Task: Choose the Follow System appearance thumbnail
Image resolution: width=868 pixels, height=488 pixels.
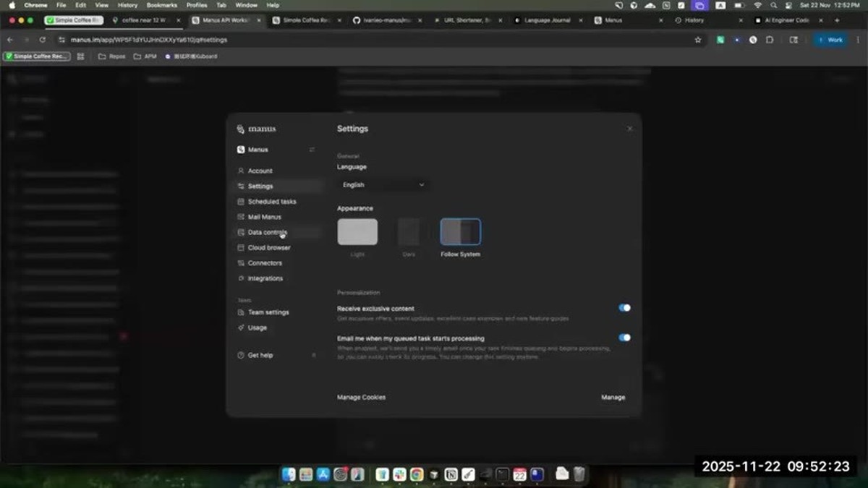Action: [x=460, y=232]
